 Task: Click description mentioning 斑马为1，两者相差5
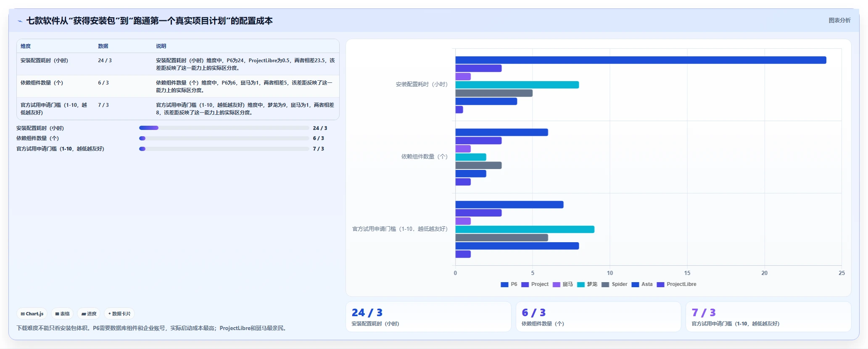244,87
